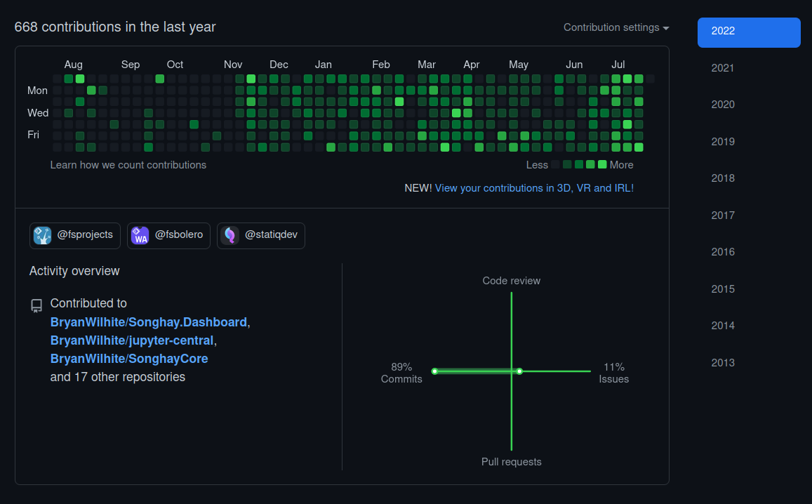The image size is (812, 504).
Task: Click the Mon row label of the graph
Action: point(37,91)
